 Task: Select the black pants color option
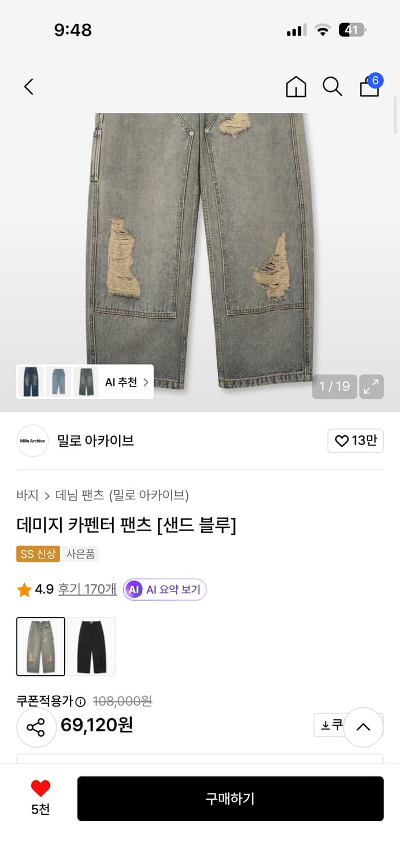point(91,646)
